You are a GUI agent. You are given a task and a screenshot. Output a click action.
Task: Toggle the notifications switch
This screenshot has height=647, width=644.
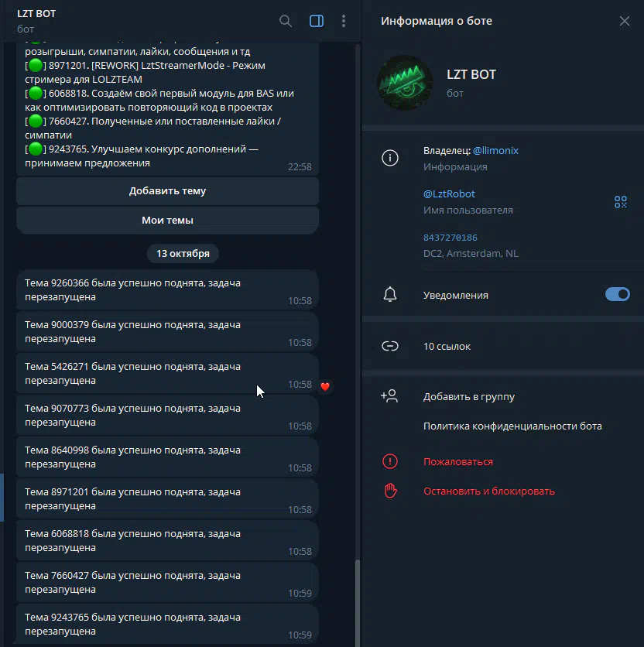(x=617, y=294)
